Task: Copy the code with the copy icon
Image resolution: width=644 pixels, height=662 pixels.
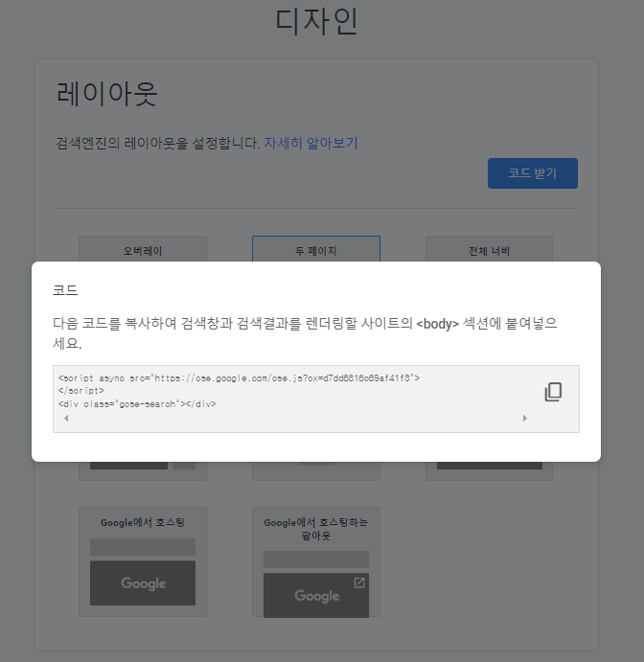Action: click(x=553, y=392)
